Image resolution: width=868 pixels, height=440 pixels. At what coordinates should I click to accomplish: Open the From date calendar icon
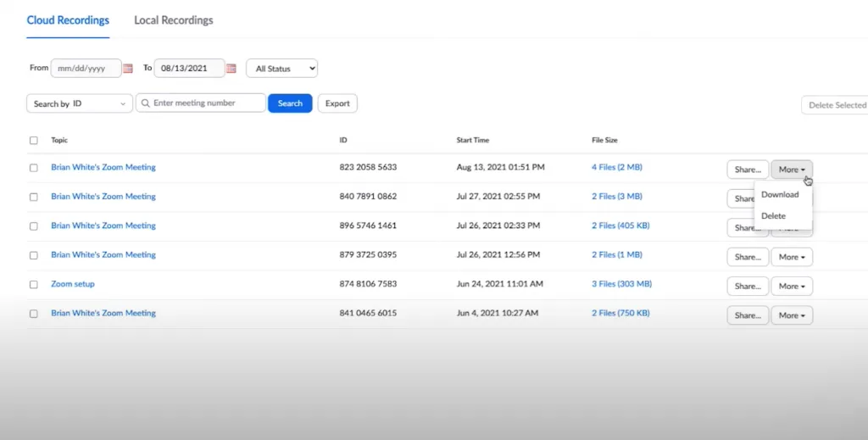point(128,69)
